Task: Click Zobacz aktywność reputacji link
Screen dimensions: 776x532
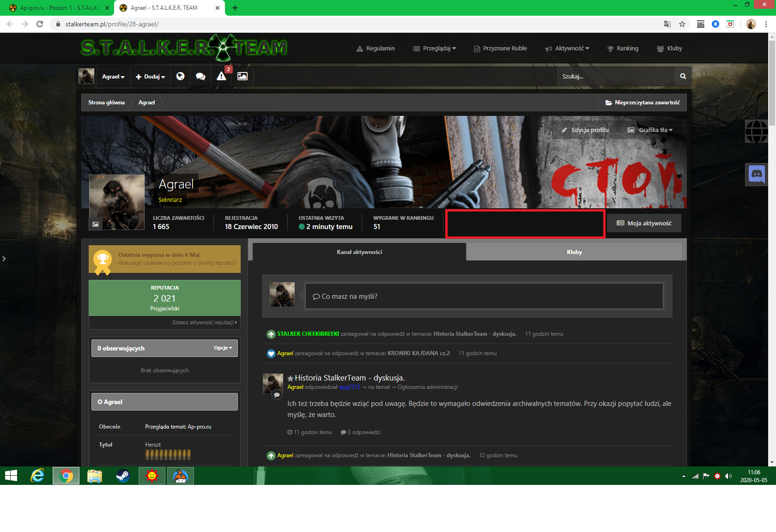Action: [x=204, y=322]
